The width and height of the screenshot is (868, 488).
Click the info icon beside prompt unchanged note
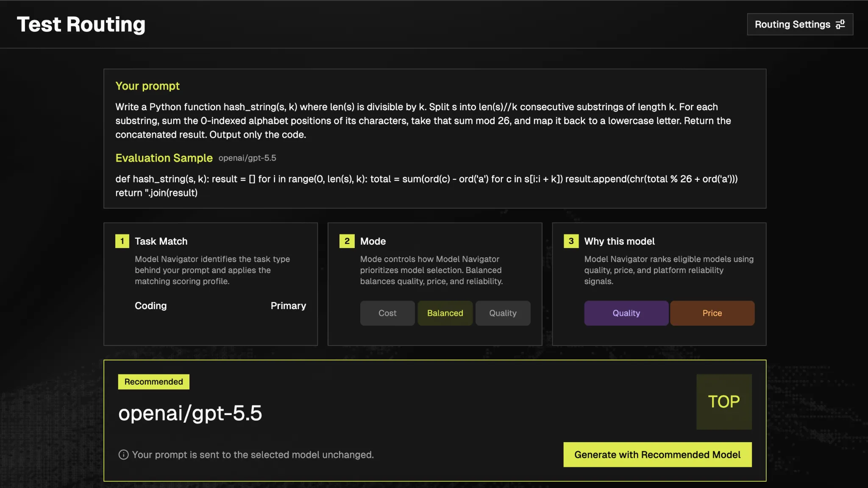[x=123, y=455]
